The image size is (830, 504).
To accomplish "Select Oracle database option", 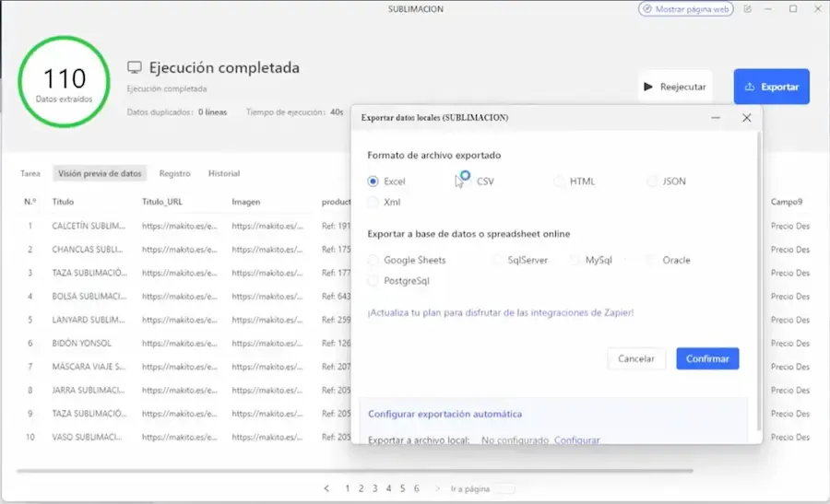I will tap(652, 260).
